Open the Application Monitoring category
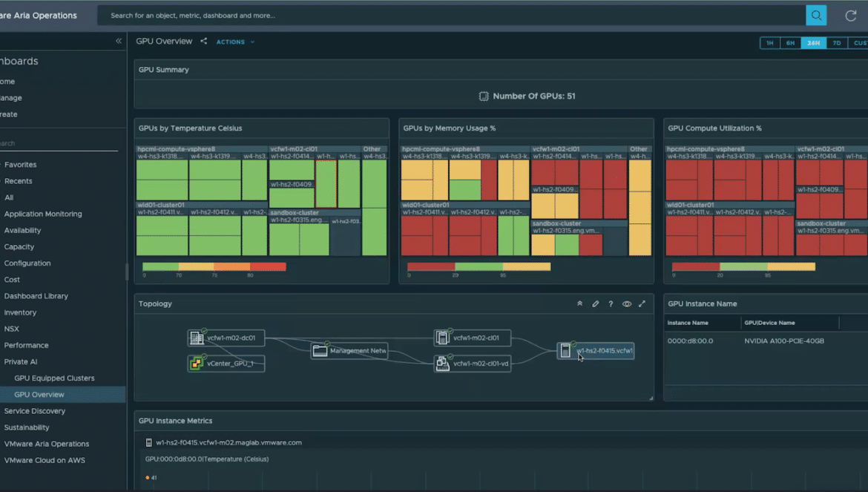Screen dimensions: 868x492 [43, 214]
